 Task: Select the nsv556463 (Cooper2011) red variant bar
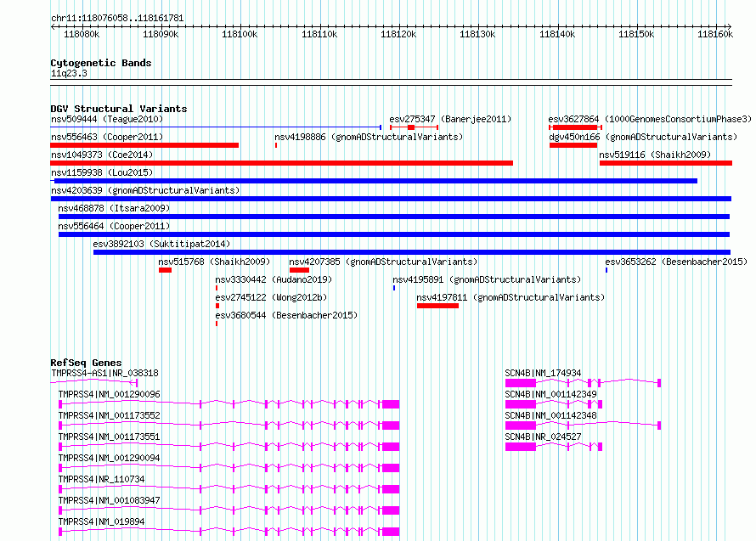point(144,145)
